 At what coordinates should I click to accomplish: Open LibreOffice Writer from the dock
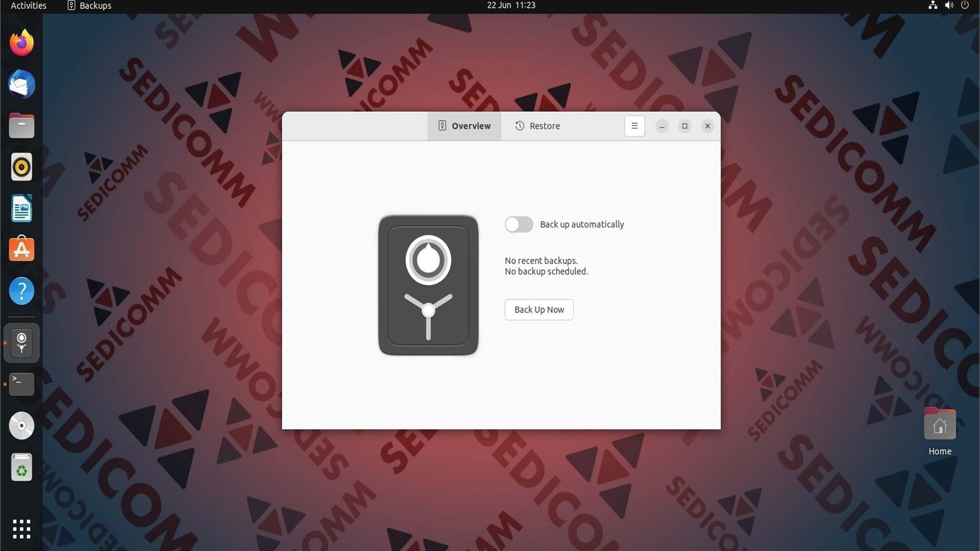coord(21,208)
